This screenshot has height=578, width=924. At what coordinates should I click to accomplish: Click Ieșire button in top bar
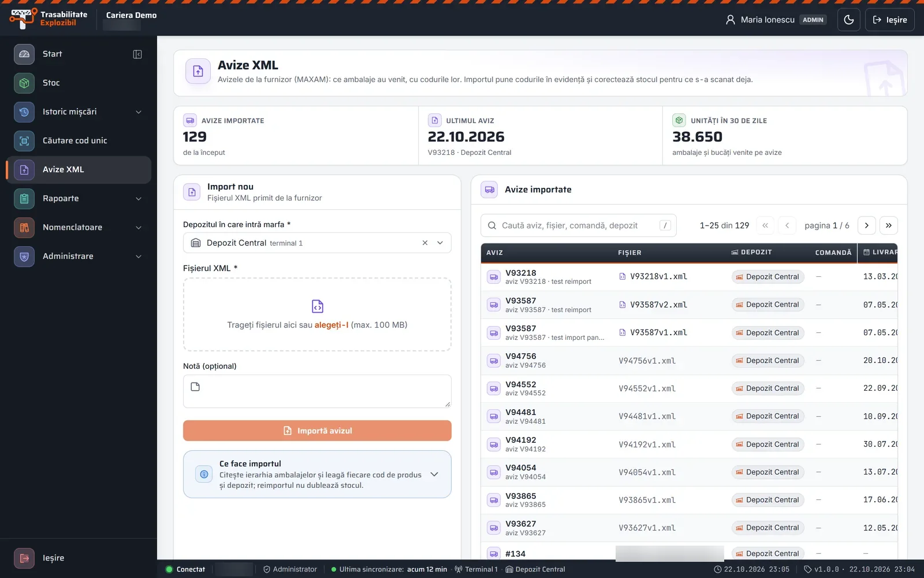[x=889, y=20]
